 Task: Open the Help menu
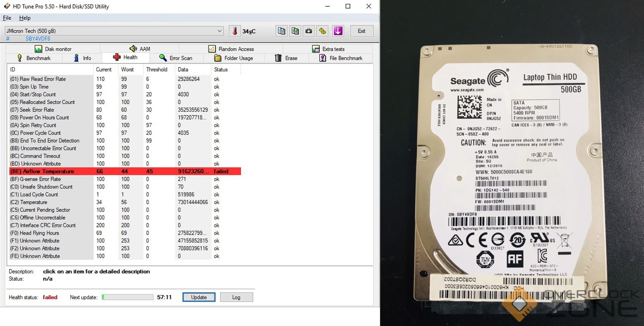pyautogui.click(x=25, y=18)
